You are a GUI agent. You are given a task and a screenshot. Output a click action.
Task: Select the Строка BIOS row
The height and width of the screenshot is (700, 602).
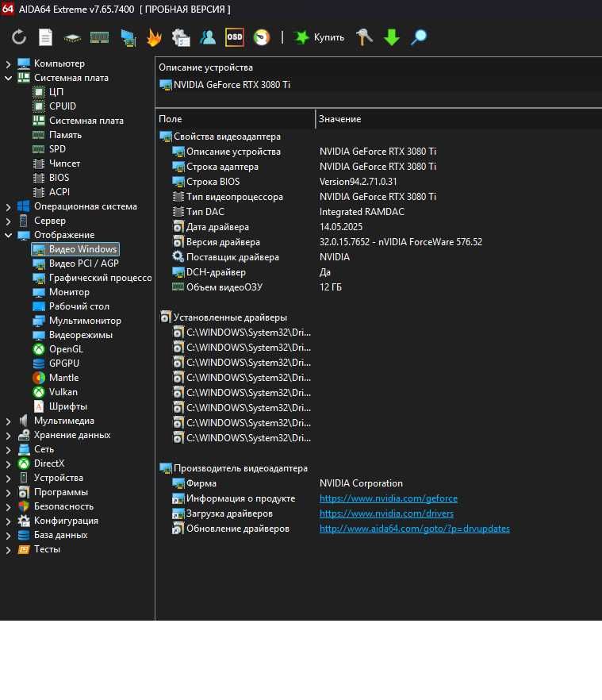tap(378, 182)
